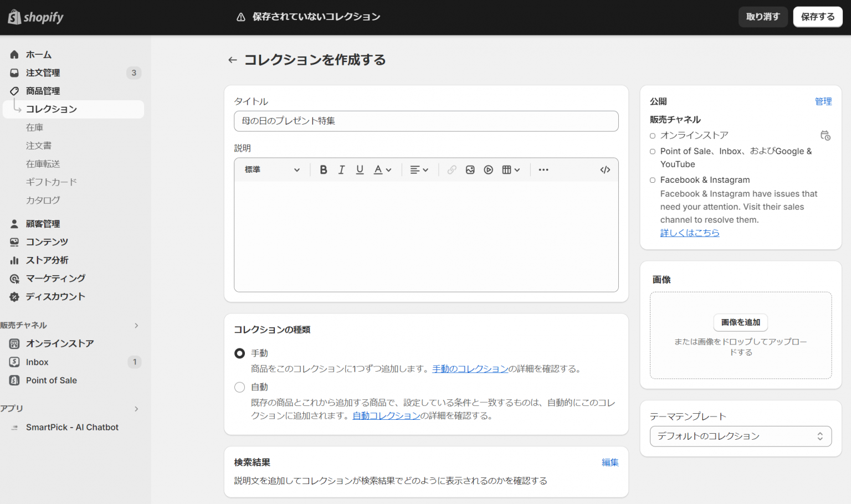Open the text alignment dropdown
The image size is (851, 504).
419,169
